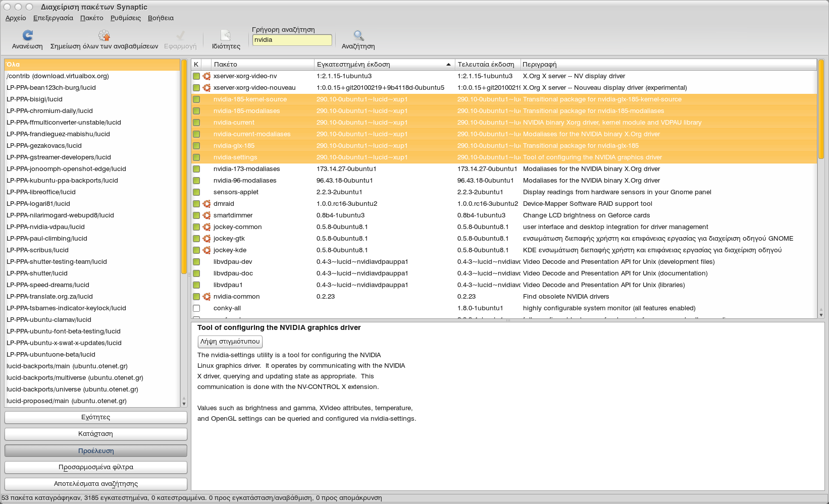The height and width of the screenshot is (504, 829).
Task: Click scroll-down arrow of origin list
Action: click(x=184, y=404)
